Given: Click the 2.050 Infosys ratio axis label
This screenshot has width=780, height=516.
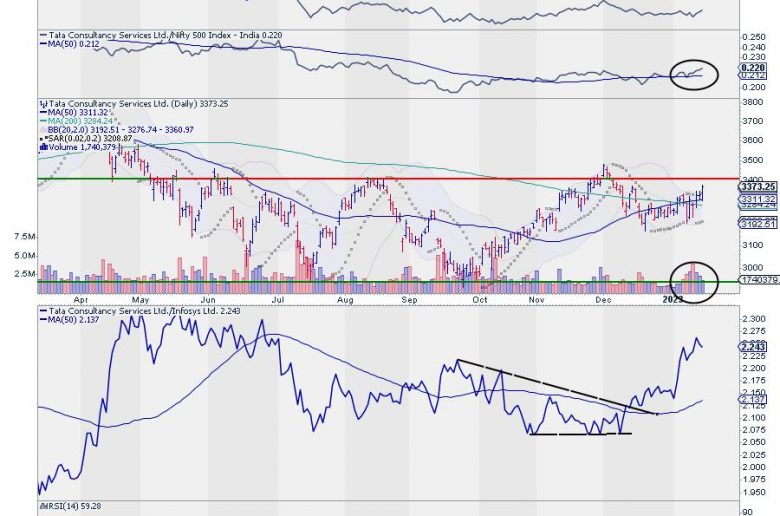Looking at the screenshot, I should tap(754, 442).
